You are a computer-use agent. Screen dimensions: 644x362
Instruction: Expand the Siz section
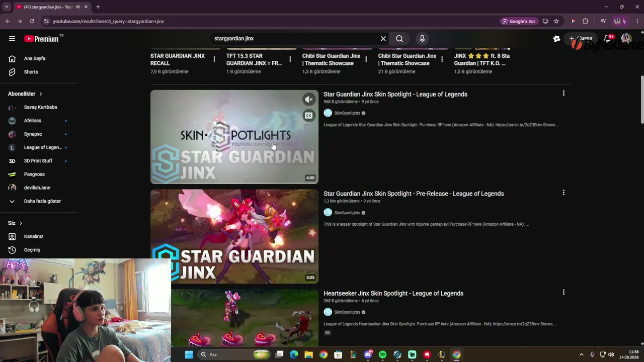(x=15, y=223)
